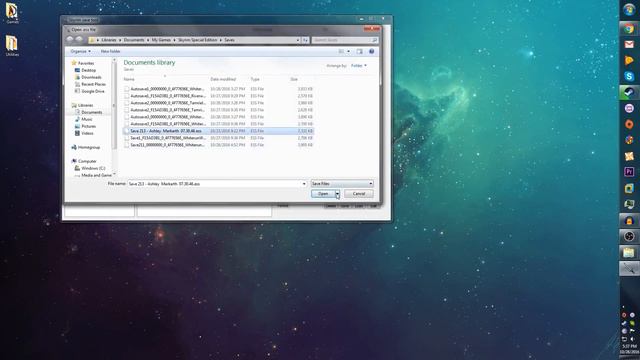Click New folder in toolbar

pos(110,51)
